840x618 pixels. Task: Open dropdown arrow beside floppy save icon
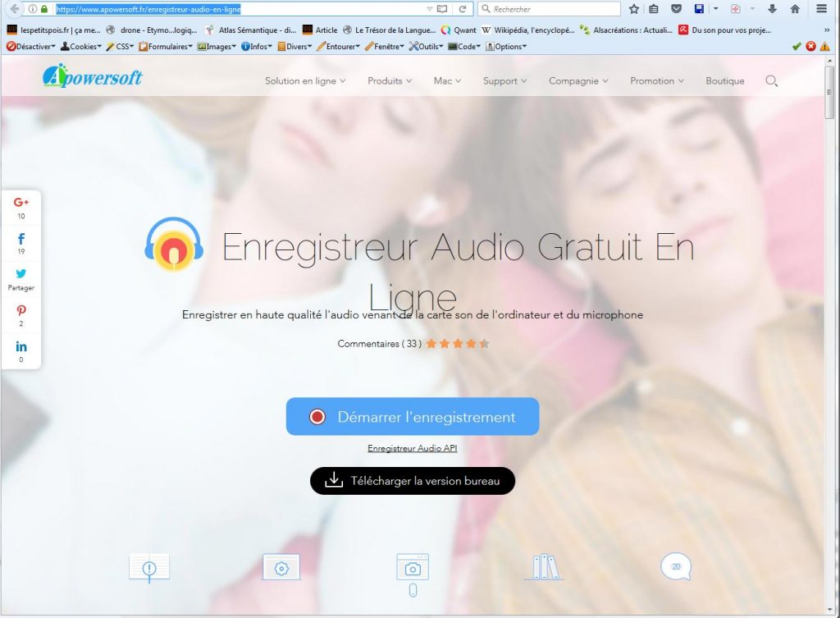coord(715,8)
